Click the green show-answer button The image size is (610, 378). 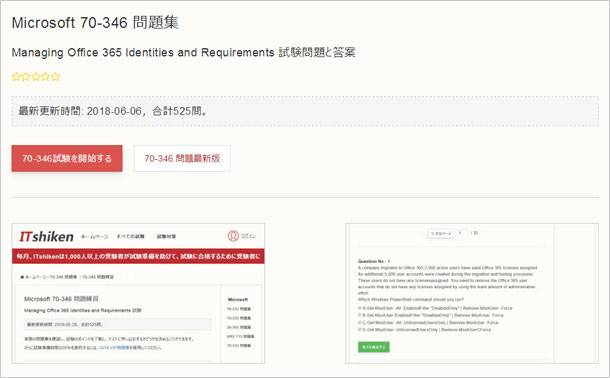coord(373,347)
